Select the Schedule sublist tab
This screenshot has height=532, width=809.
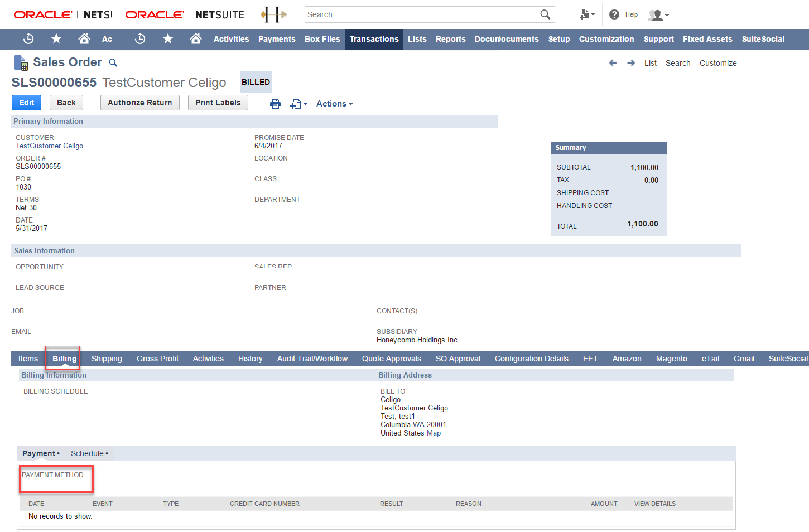[89, 453]
